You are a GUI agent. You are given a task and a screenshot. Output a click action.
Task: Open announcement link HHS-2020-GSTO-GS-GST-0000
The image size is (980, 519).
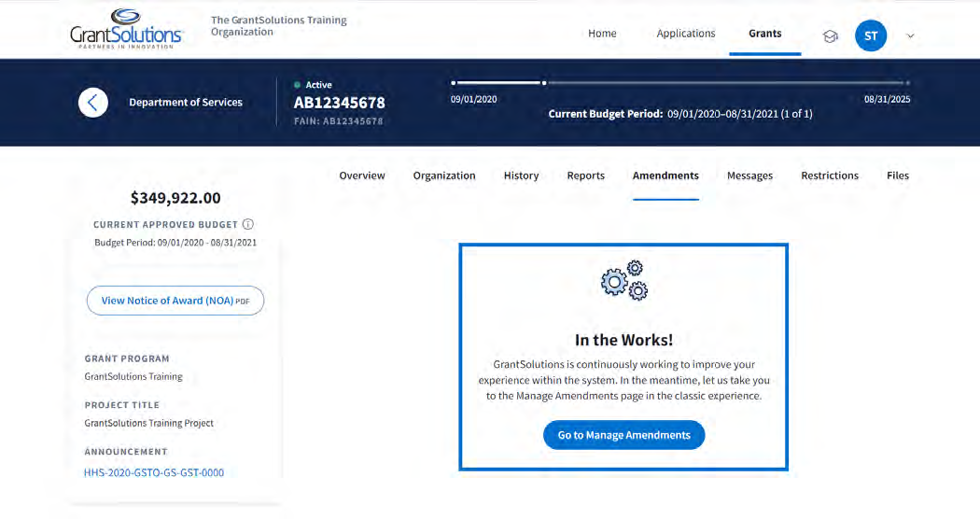pyautogui.click(x=154, y=472)
